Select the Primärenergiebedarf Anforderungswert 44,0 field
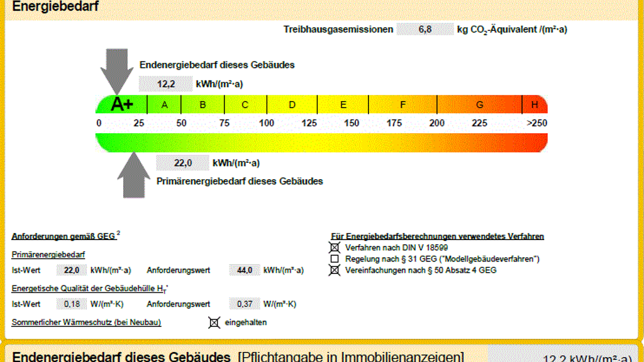Viewport: 644px width, 362px height. [x=244, y=270]
